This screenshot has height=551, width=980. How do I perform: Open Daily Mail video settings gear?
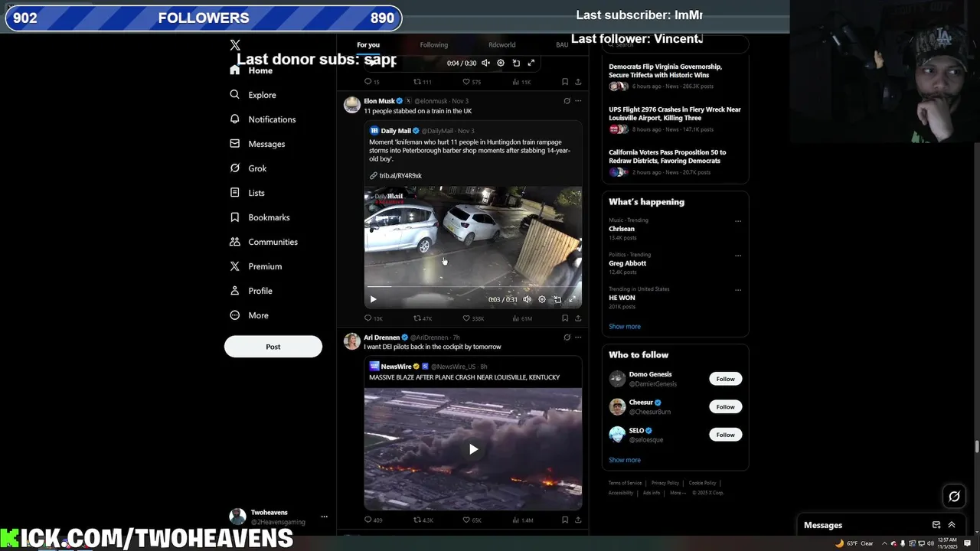coord(542,299)
